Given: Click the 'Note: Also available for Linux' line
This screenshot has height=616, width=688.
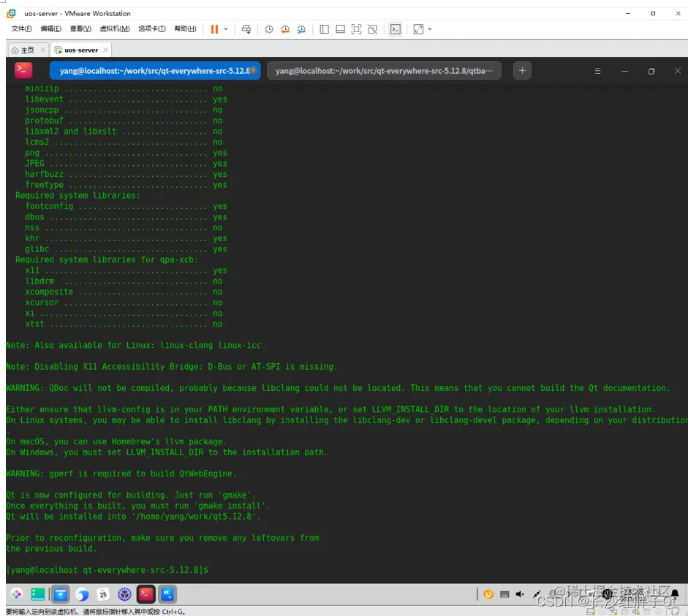Looking at the screenshot, I should pyautogui.click(x=133, y=346).
